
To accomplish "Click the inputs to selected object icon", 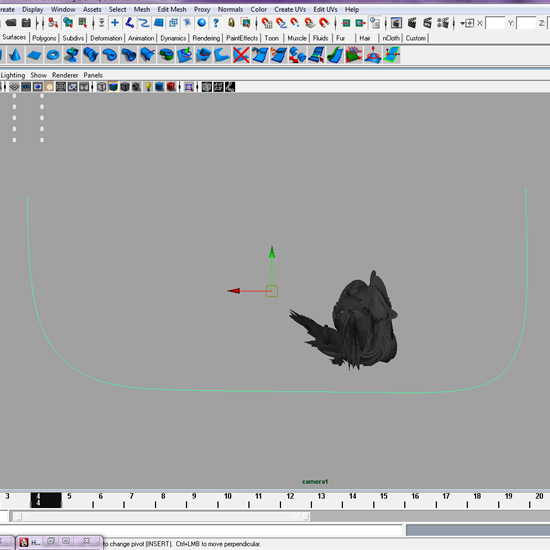I will tap(346, 23).
